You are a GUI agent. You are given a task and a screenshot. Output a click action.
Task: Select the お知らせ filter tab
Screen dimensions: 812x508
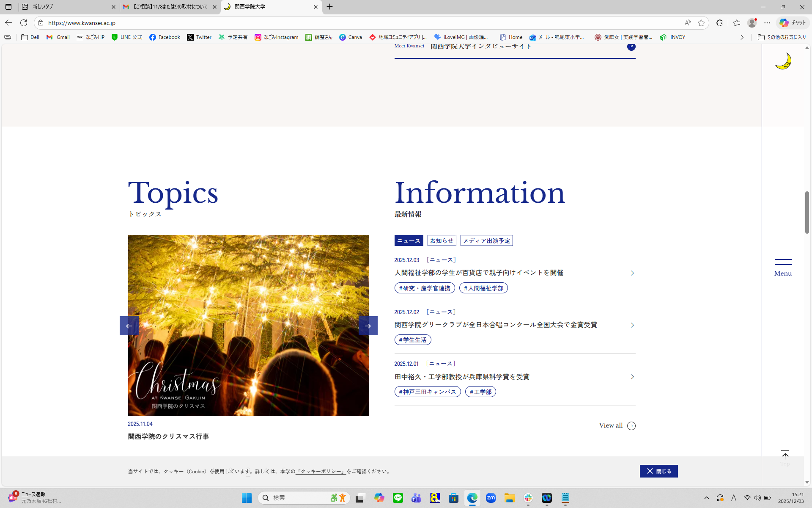point(442,240)
